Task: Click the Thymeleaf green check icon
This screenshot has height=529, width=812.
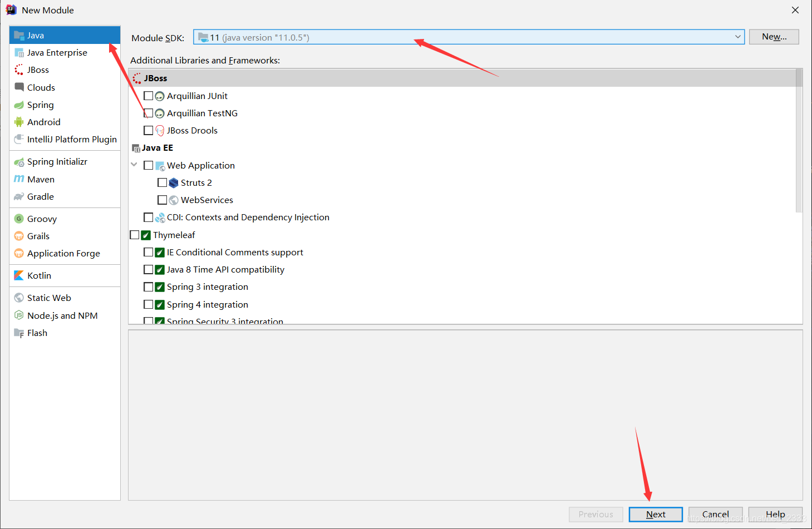Action: pos(146,235)
